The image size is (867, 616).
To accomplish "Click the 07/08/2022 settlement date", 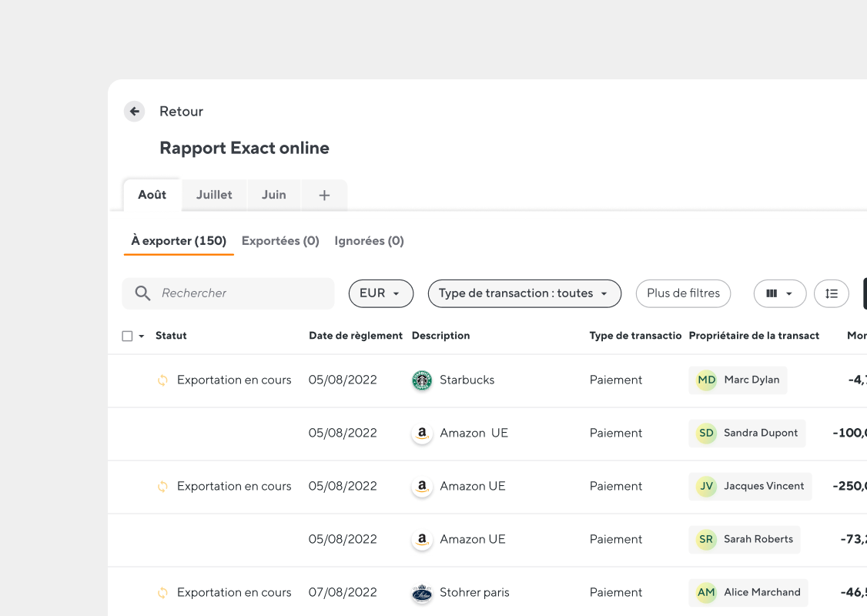I will (x=343, y=592).
